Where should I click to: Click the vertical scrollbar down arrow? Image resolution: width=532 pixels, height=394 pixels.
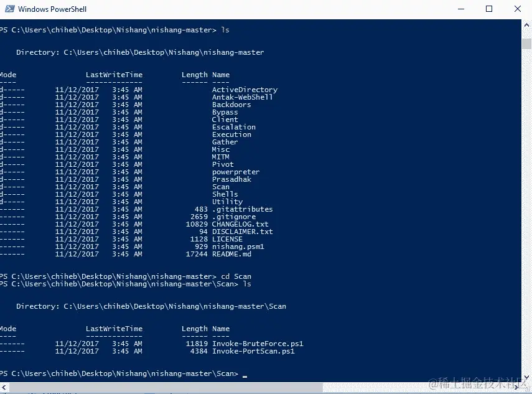526,377
